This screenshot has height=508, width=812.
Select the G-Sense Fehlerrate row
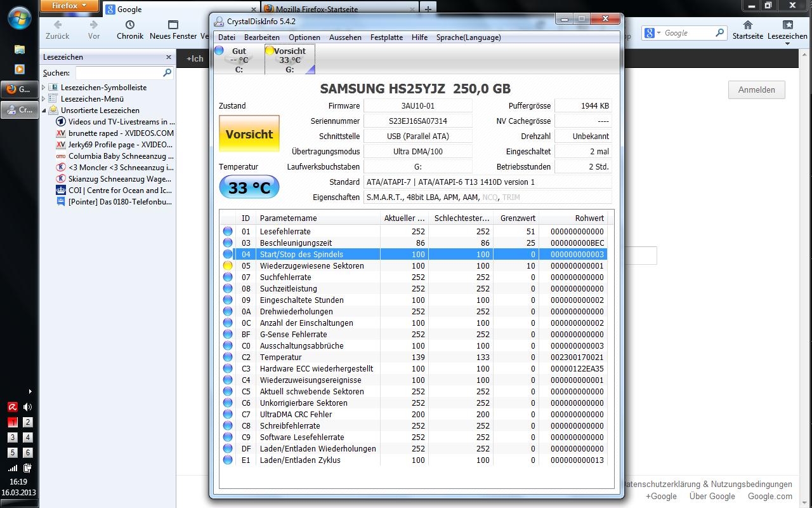click(x=414, y=335)
